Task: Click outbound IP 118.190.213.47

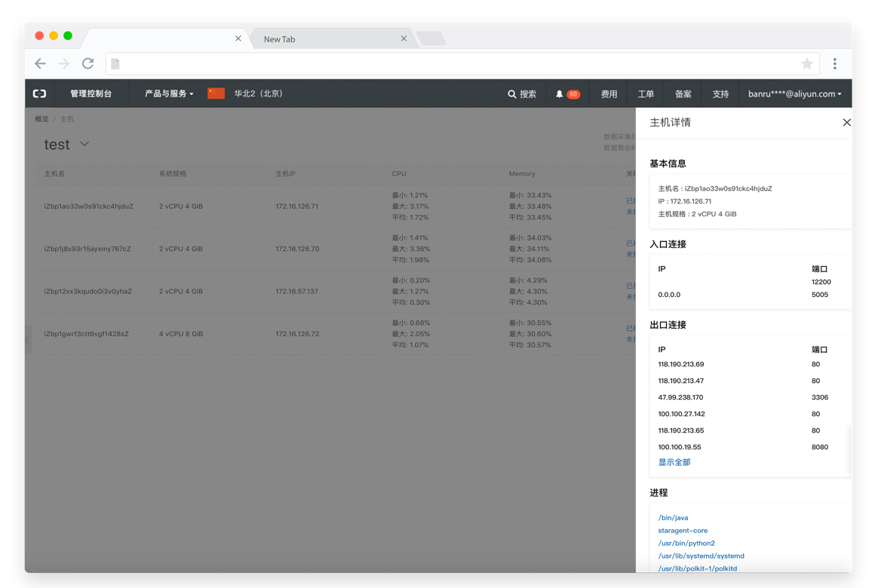Action: 681,381
